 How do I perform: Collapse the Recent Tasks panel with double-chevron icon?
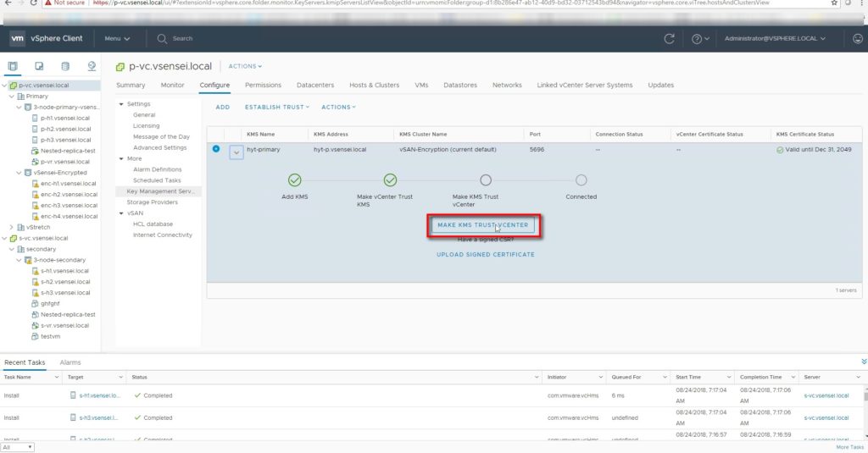tap(863, 362)
